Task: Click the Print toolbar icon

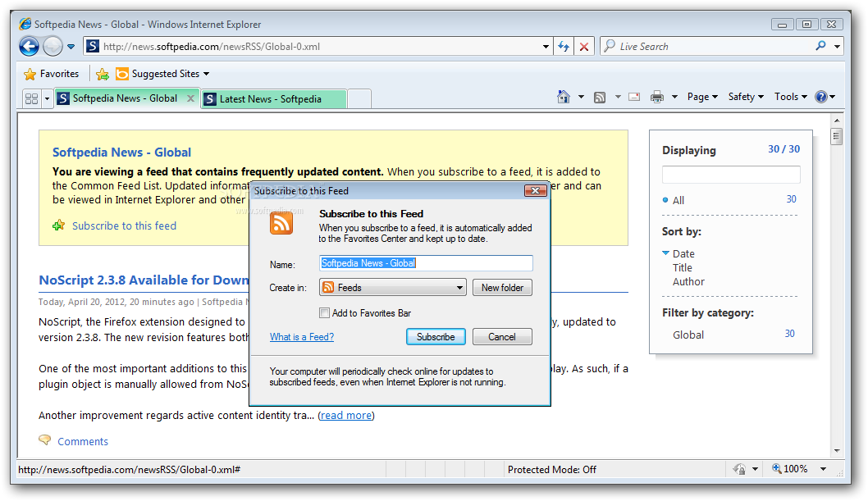Action: (x=657, y=97)
